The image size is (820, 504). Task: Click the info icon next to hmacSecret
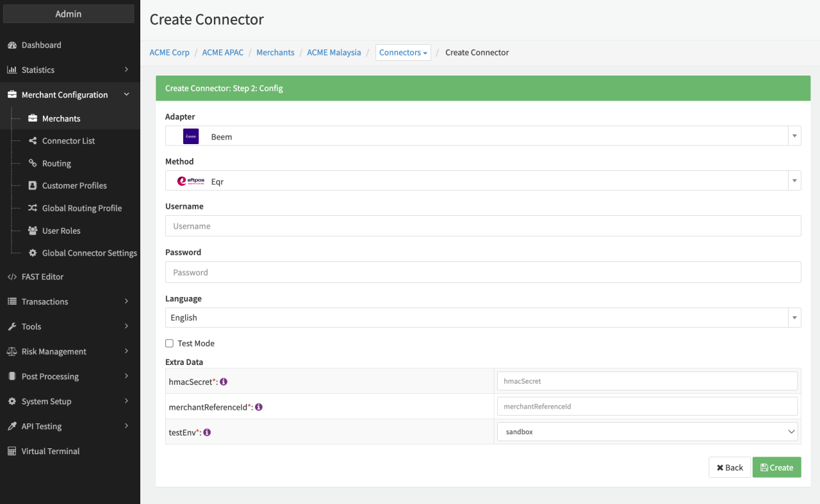coord(224,382)
